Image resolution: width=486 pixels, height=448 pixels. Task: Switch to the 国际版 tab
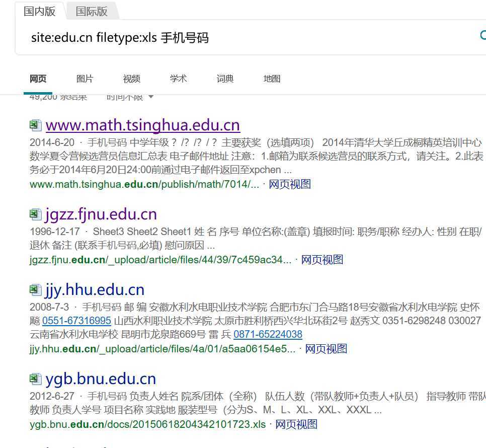92,12
